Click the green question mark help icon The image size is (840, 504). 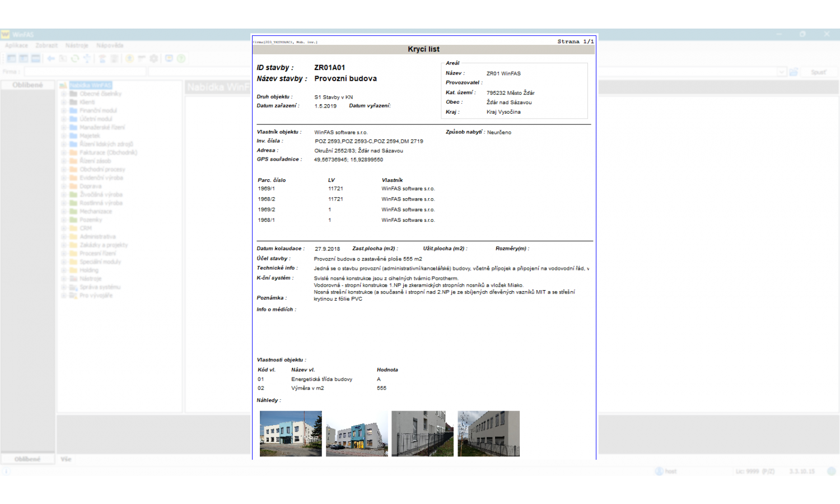coord(181,58)
